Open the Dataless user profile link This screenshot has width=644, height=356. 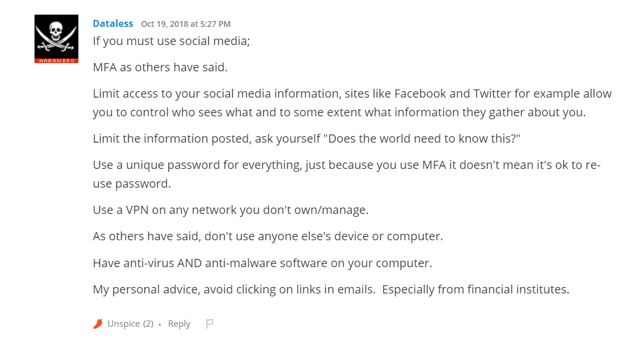113,23
